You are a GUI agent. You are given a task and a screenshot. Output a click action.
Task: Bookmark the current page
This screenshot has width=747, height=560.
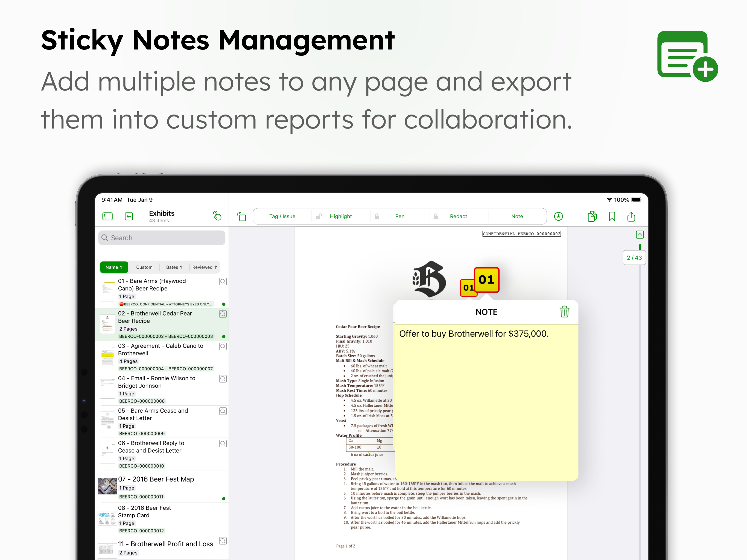tap(612, 216)
